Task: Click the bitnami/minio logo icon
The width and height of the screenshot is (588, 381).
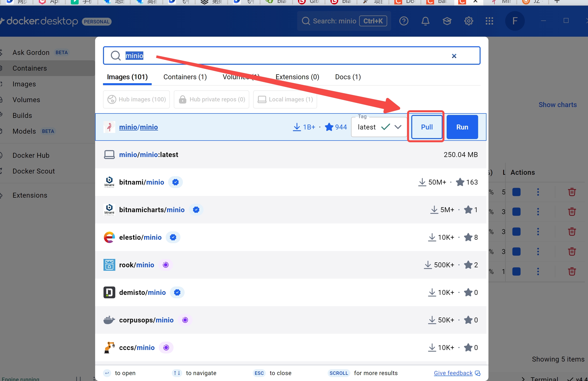Action: click(109, 182)
